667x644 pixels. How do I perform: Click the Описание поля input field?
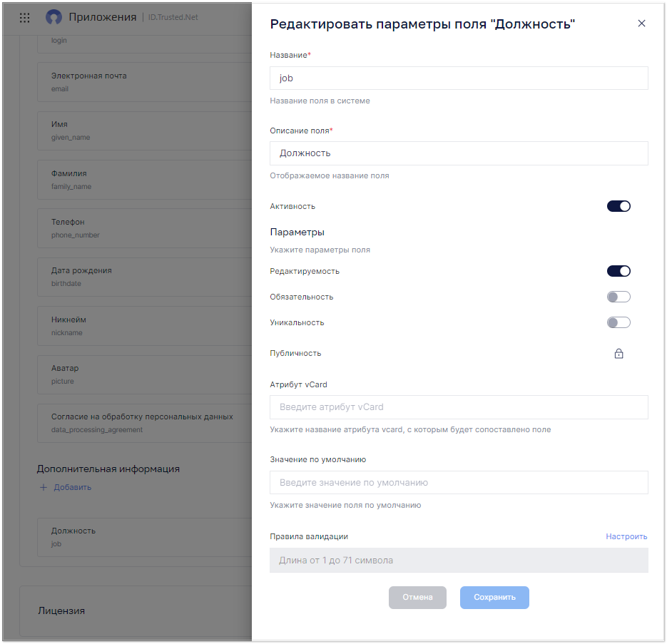(459, 153)
